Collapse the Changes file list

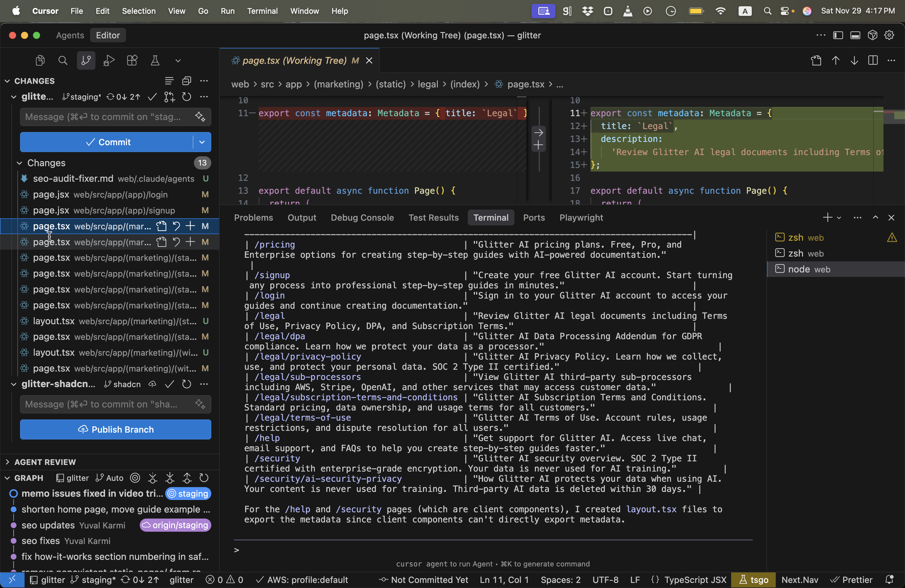(19, 163)
